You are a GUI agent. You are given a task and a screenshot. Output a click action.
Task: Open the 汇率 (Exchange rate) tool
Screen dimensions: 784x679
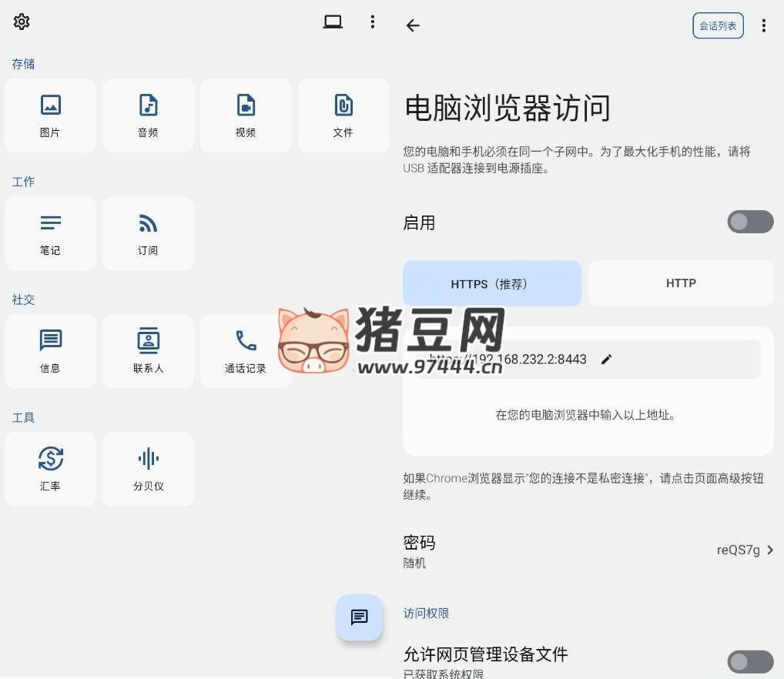click(50, 469)
